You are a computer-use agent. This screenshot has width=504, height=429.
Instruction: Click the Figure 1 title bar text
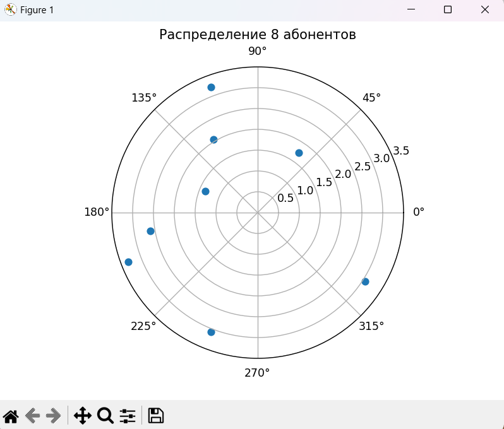point(37,10)
